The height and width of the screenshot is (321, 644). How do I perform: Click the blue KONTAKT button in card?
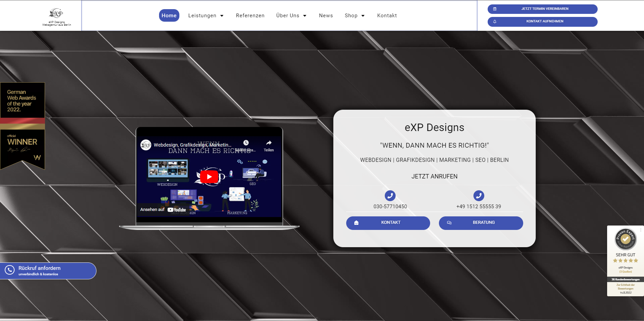point(388,223)
